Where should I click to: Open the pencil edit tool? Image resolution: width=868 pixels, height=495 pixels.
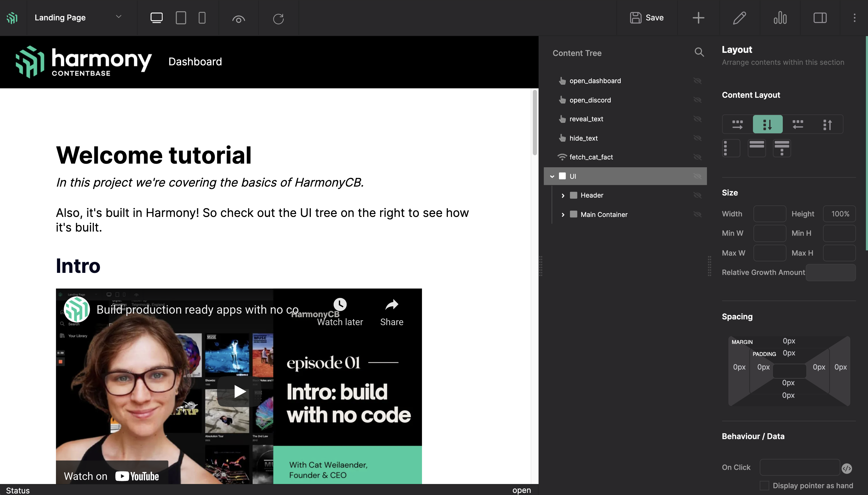739,18
